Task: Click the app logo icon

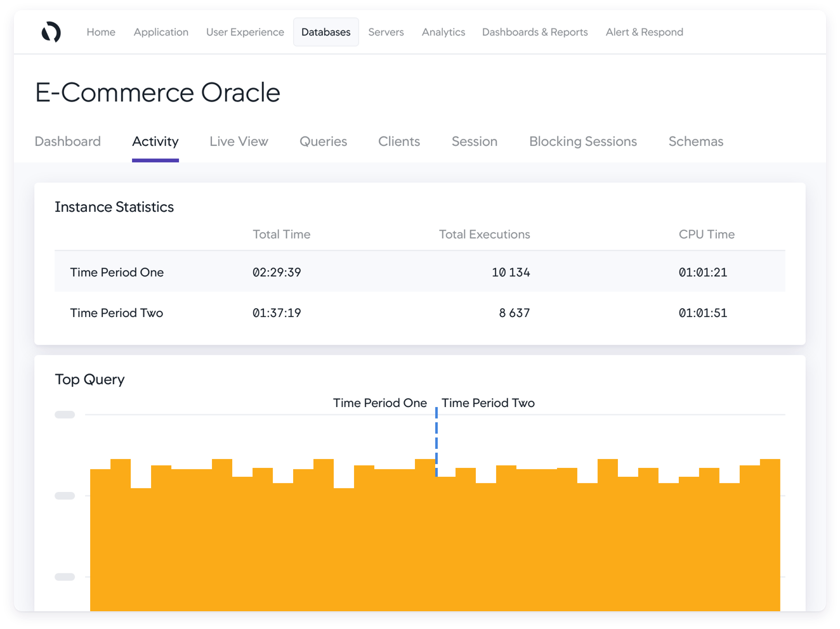Action: (51, 32)
